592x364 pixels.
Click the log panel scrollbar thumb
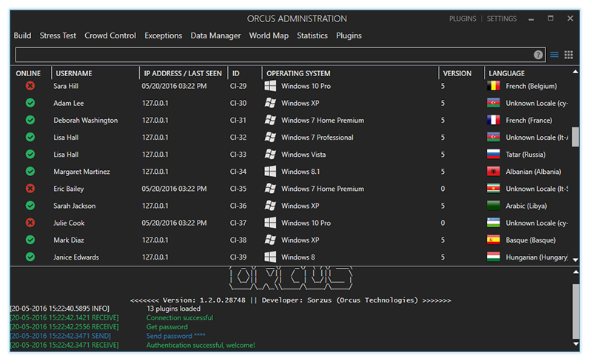pos(576,311)
